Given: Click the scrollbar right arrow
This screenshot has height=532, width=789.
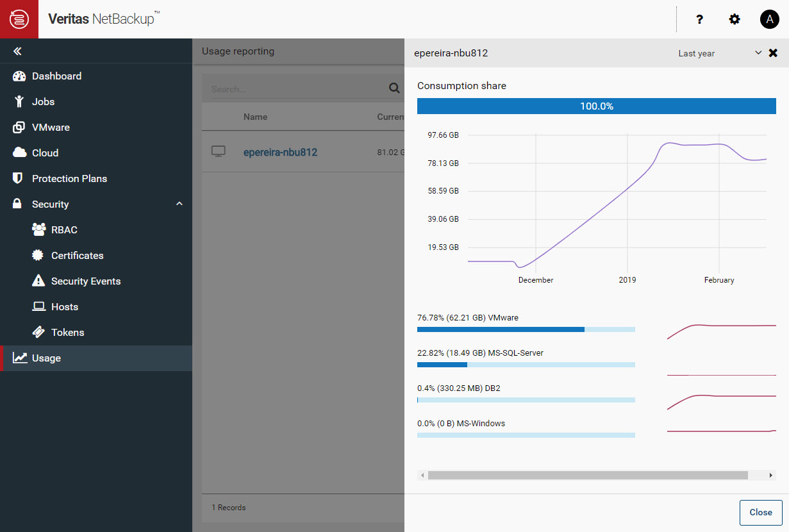Looking at the screenshot, I should (x=771, y=476).
